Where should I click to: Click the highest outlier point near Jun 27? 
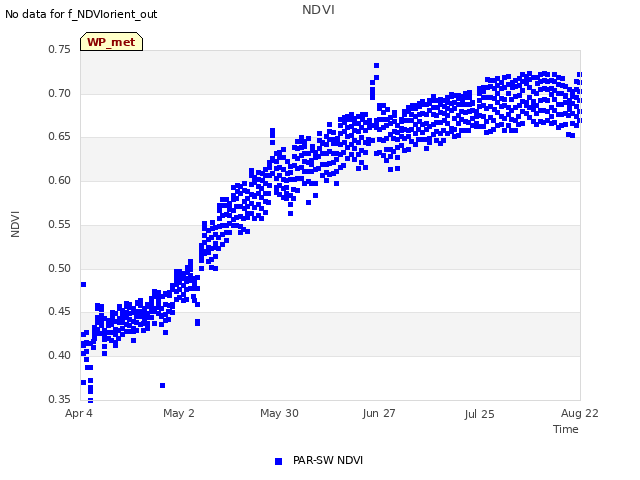[x=376, y=65]
